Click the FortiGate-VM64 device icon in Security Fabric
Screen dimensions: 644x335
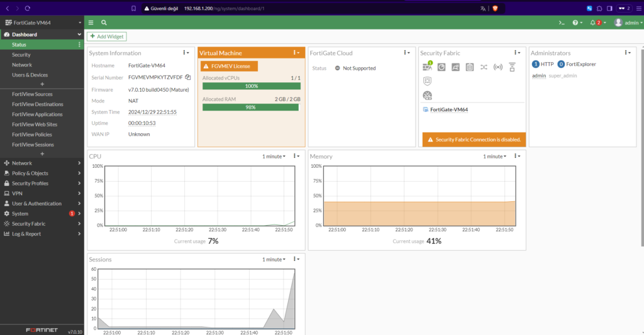click(x=426, y=109)
